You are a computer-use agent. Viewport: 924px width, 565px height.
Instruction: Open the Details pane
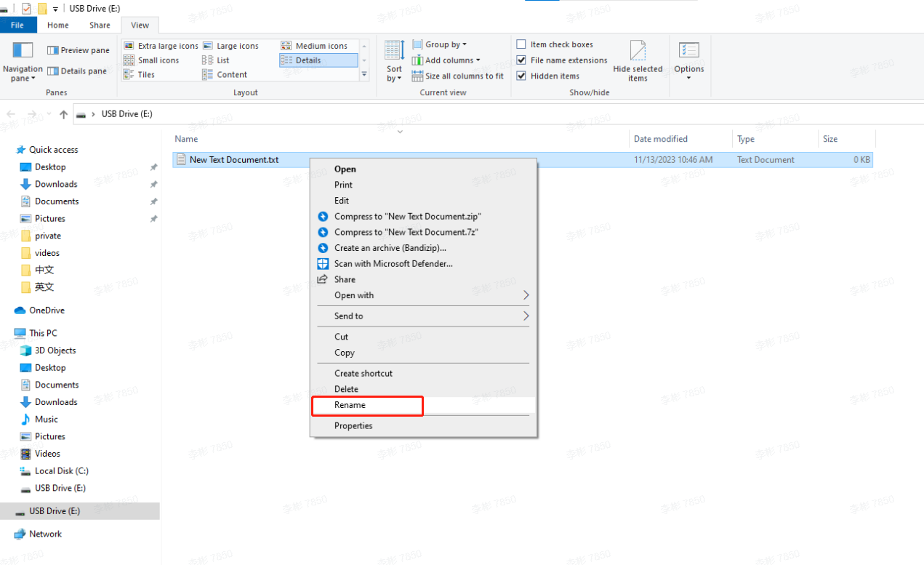click(76, 71)
